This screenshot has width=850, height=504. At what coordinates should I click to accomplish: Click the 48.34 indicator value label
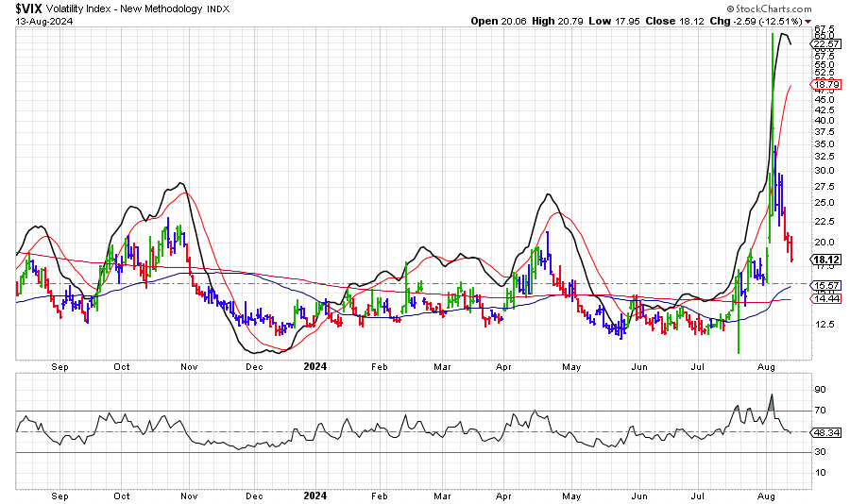tap(826, 432)
